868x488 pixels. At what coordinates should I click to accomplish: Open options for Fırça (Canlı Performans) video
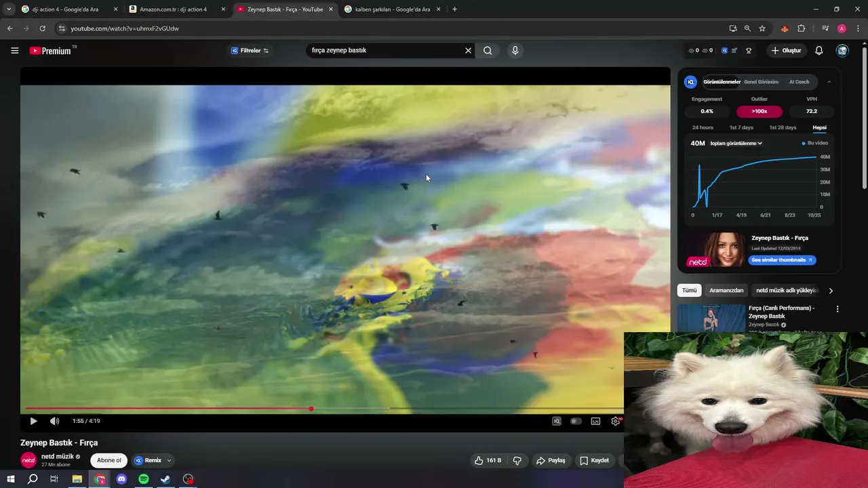click(x=837, y=309)
